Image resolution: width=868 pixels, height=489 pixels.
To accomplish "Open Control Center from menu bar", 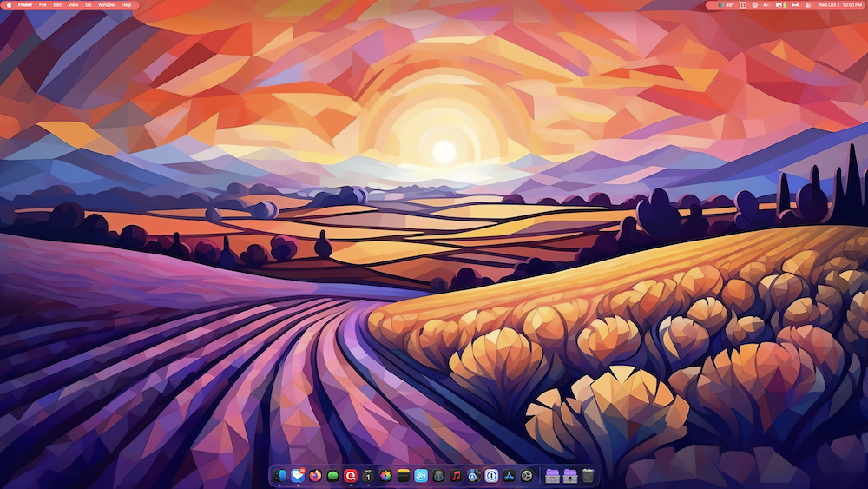I will coord(808,5).
